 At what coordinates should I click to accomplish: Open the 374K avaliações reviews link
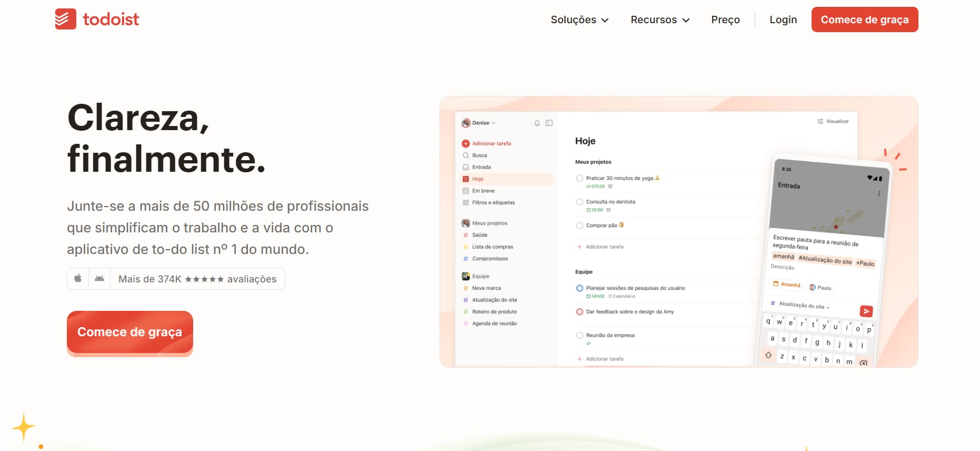coord(197,279)
